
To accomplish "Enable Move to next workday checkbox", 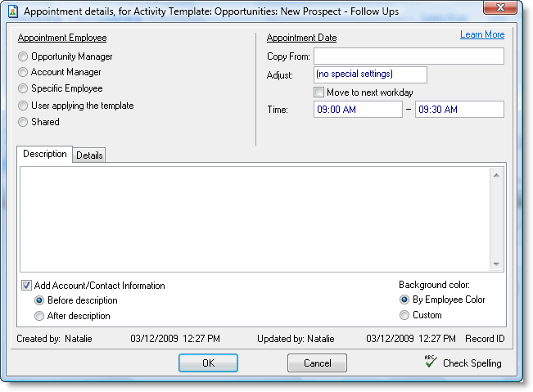I will tap(319, 92).
